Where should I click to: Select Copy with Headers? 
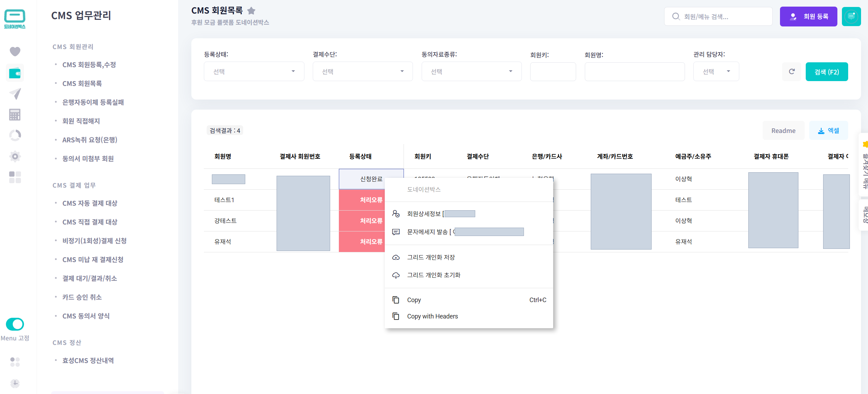469,316
